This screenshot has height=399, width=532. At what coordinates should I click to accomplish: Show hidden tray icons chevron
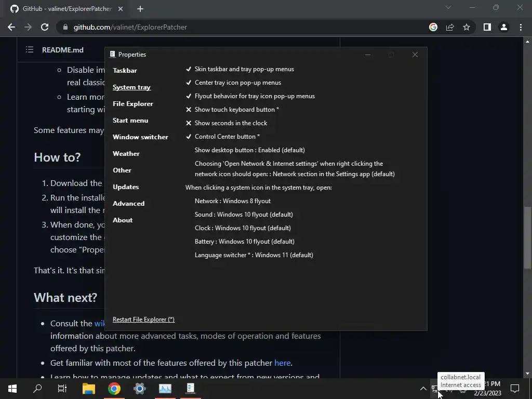point(423,389)
